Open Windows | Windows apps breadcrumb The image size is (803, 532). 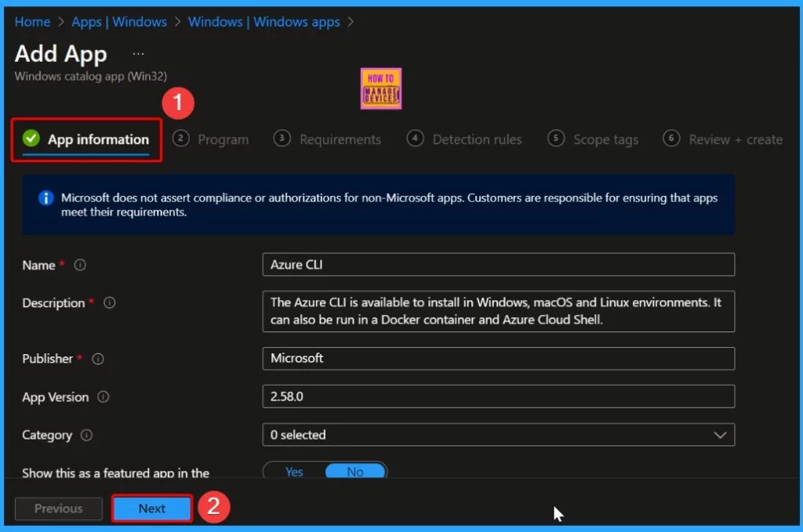coord(263,22)
